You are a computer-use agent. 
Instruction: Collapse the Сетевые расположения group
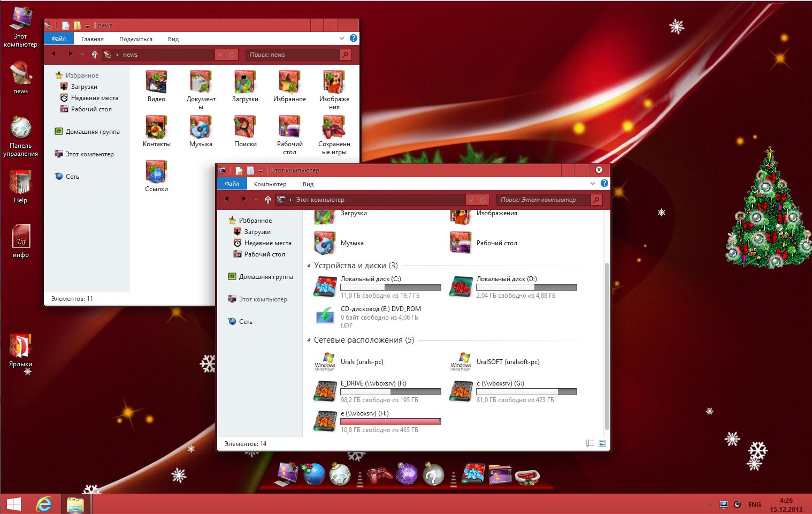309,340
